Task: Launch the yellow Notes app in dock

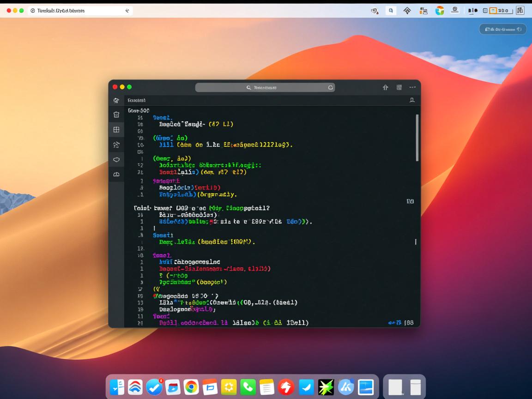Action: click(x=266, y=387)
